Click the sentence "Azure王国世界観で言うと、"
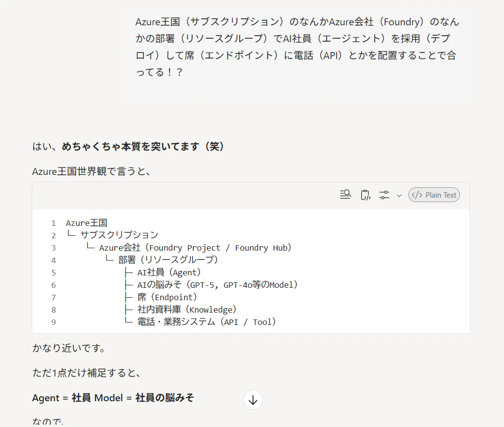The width and height of the screenshot is (504, 427). coord(92,171)
